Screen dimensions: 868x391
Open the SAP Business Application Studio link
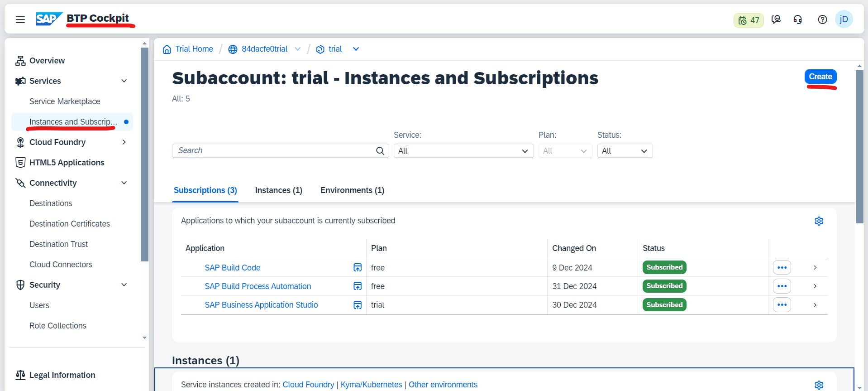(261, 305)
